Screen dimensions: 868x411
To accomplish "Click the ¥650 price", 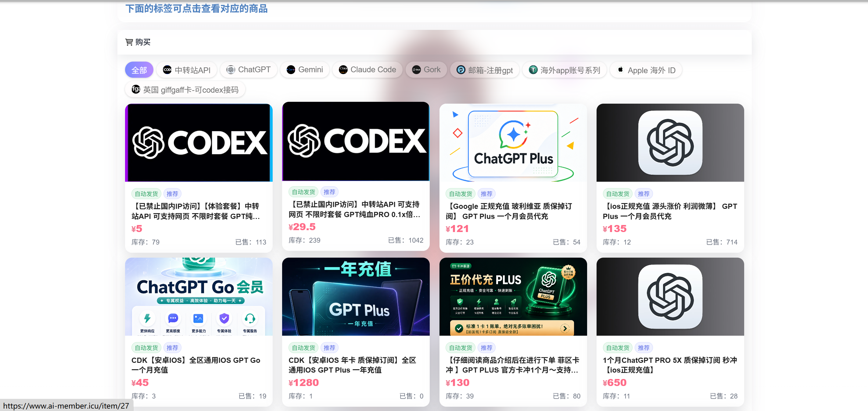I will coord(615,383).
